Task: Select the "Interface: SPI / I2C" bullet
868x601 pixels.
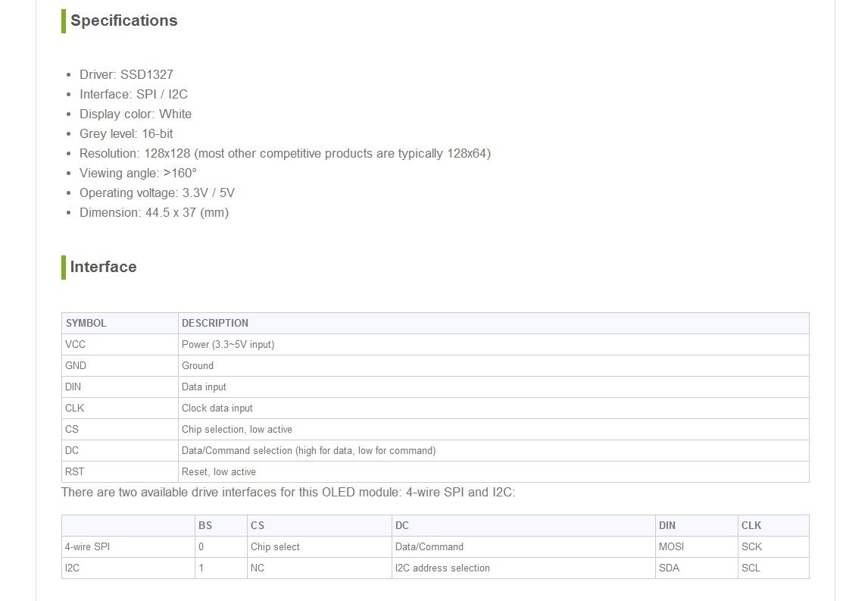Action: (133, 94)
